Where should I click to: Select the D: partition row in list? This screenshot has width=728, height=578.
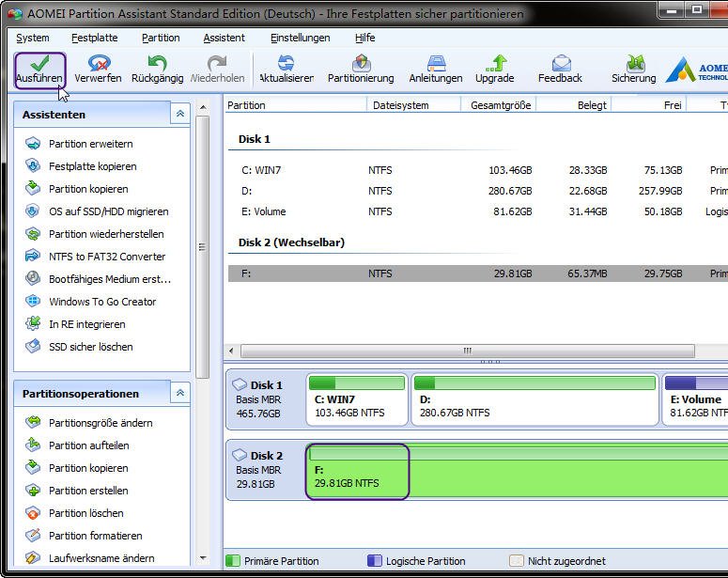(478, 191)
